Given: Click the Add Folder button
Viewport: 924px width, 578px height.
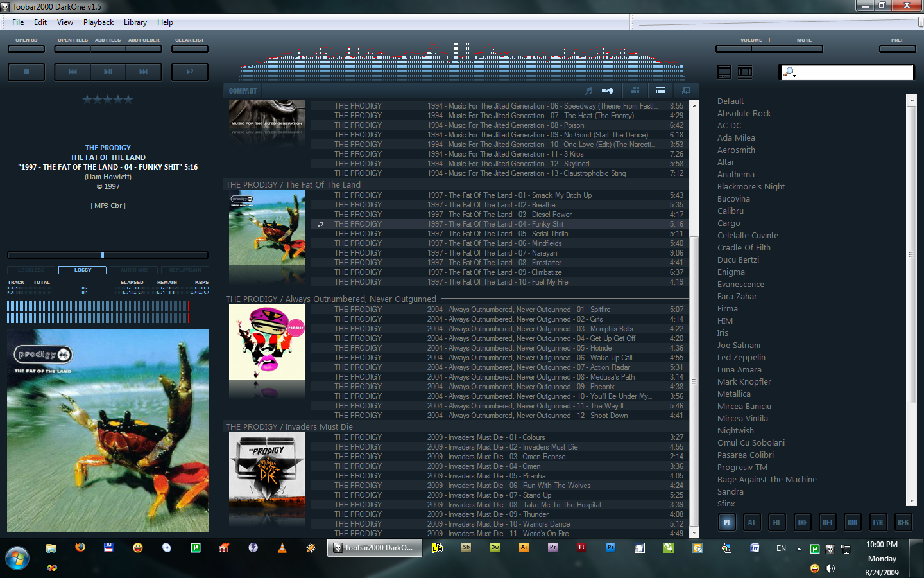Looking at the screenshot, I should click(x=144, y=48).
